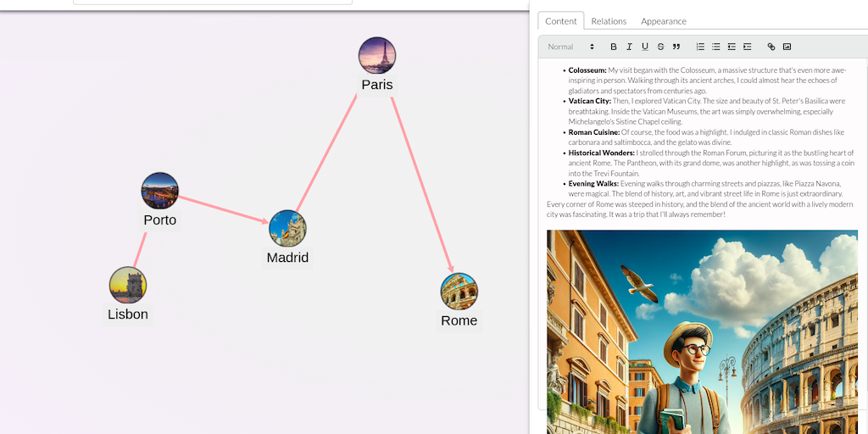Select the Paris node on the graph
This screenshot has width=868, height=434.
click(x=377, y=56)
